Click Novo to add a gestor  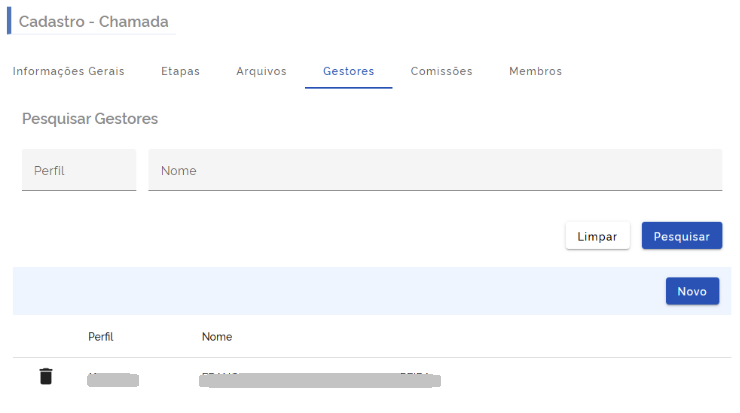692,291
